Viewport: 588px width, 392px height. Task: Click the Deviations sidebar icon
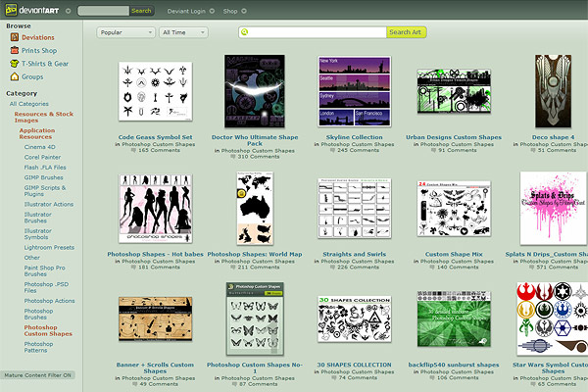pos(15,37)
